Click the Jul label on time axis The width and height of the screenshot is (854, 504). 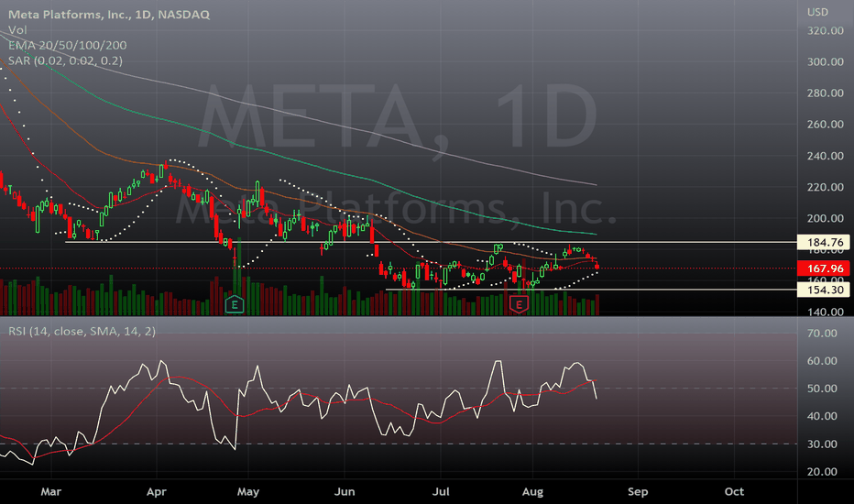click(441, 491)
